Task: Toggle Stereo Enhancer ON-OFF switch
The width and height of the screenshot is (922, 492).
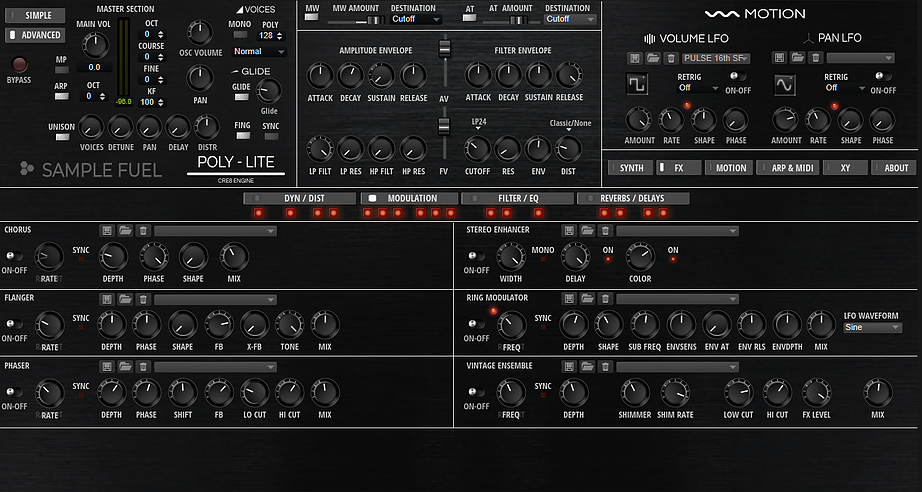Action: click(x=476, y=256)
